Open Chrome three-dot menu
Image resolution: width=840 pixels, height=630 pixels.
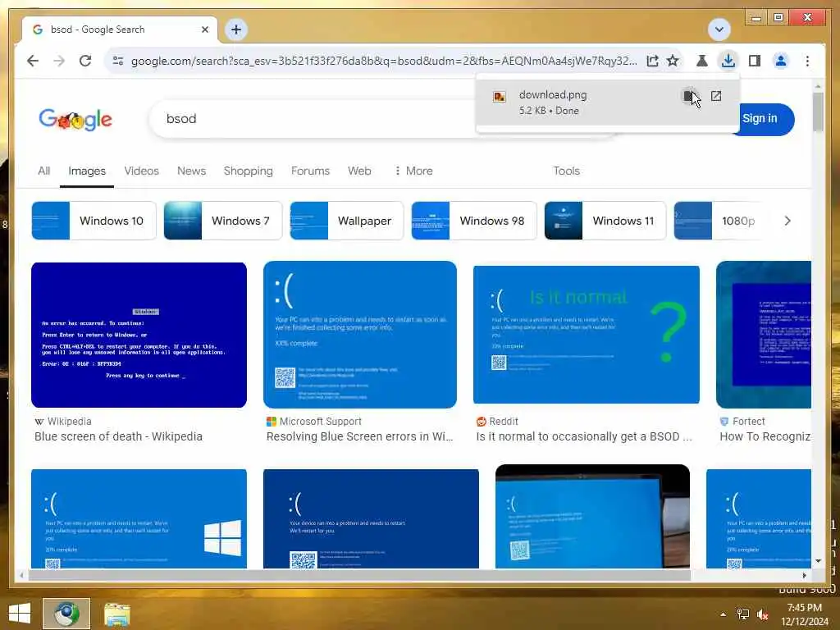(x=807, y=61)
